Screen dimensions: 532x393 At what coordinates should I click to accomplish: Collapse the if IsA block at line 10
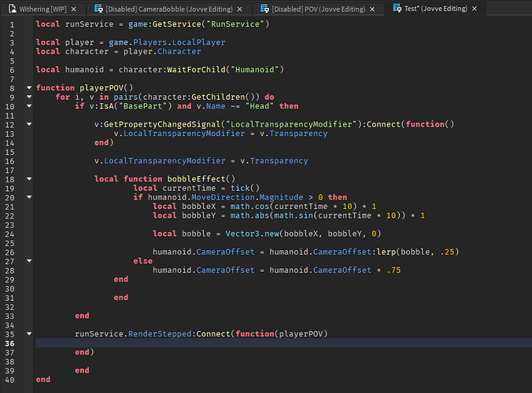[29, 106]
